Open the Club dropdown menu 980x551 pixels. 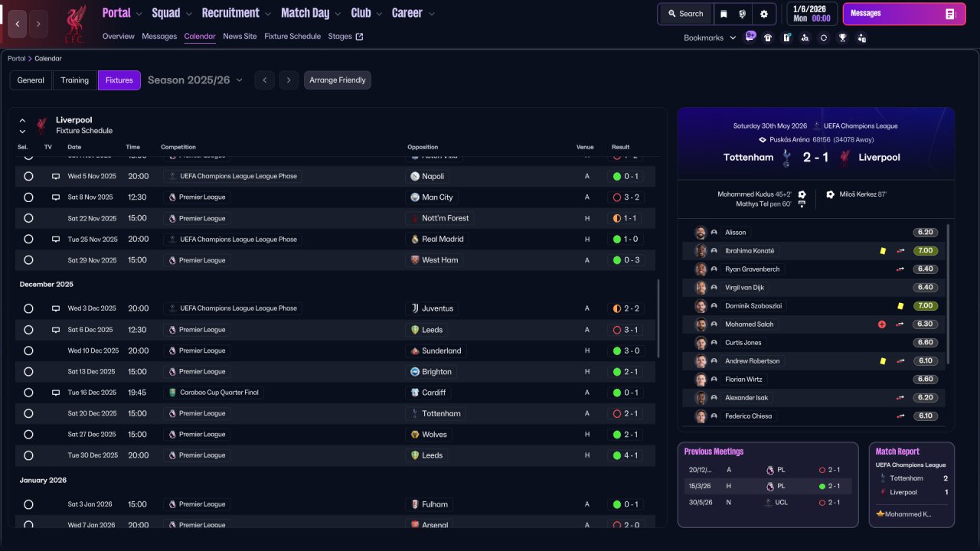pos(367,13)
